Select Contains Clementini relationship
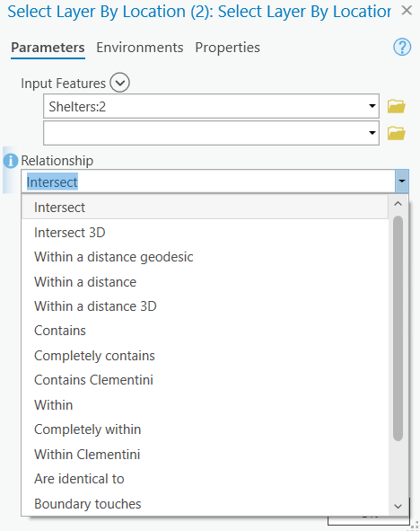Screen dimensions: 420x531 pos(205,380)
